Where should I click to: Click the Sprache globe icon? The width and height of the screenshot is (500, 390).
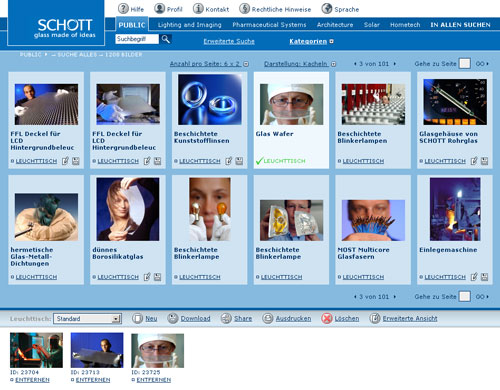pos(327,9)
